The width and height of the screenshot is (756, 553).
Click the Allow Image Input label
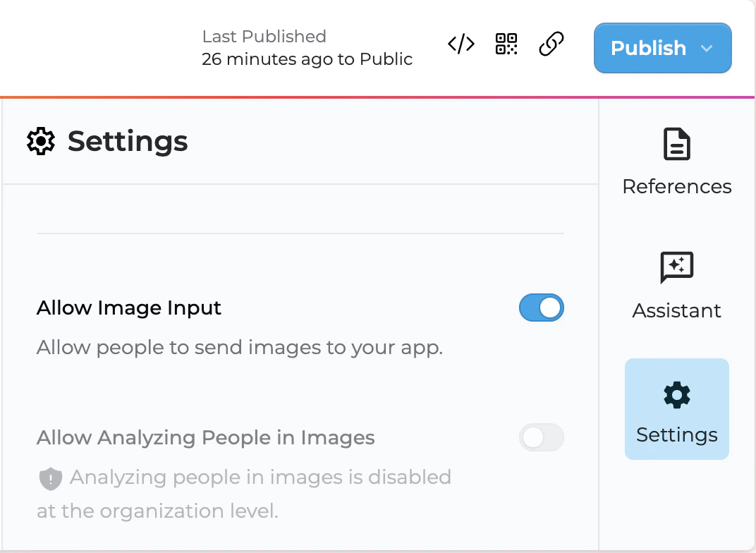[129, 308]
